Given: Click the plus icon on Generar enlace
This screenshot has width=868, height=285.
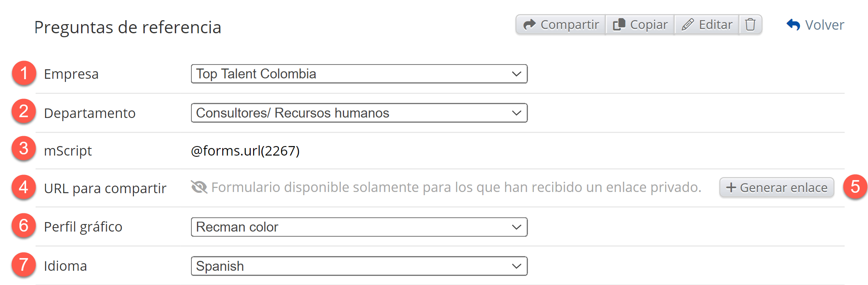Looking at the screenshot, I should [x=731, y=188].
